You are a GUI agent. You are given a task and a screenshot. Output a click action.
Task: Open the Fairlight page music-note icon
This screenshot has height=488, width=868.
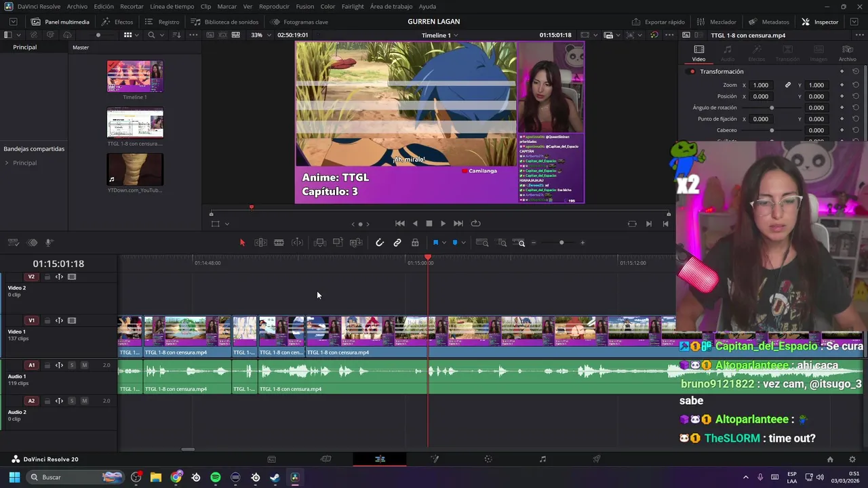point(542,459)
